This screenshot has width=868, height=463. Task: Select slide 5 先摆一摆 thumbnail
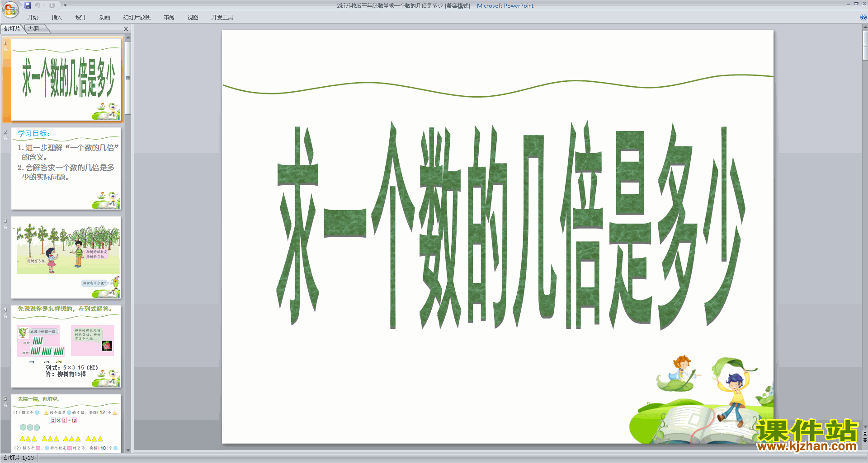[x=66, y=424]
